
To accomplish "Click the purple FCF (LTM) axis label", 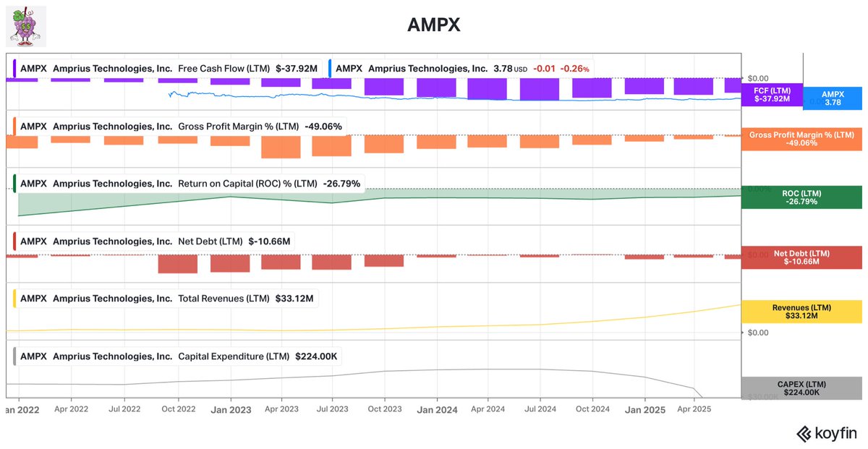I will [773, 95].
